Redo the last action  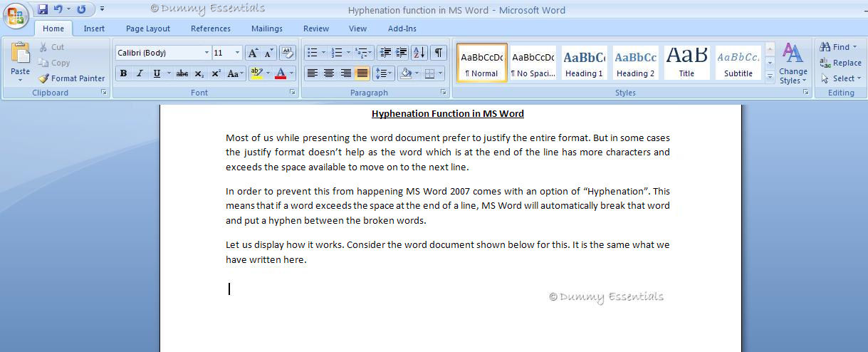pyautogui.click(x=81, y=9)
